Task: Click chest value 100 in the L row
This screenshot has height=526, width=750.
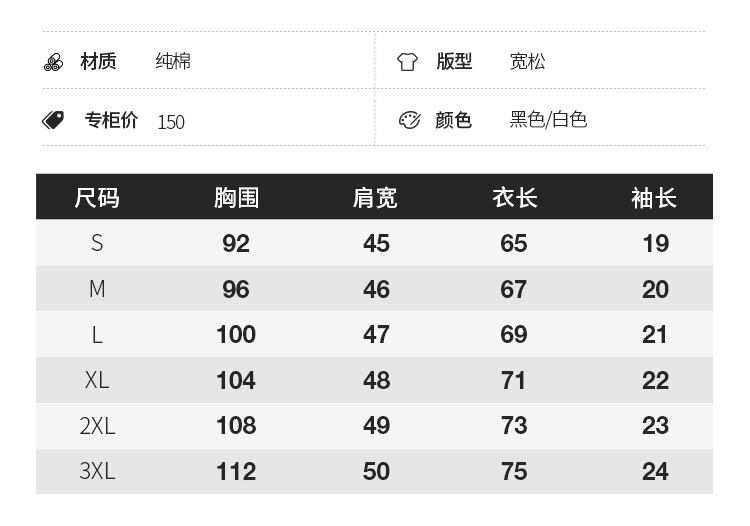Action: 236,334
